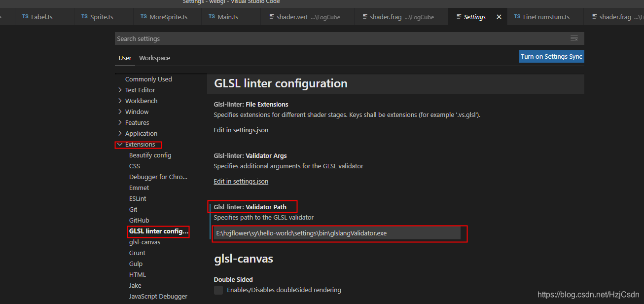Enable the Double Sided checkbox

point(218,290)
